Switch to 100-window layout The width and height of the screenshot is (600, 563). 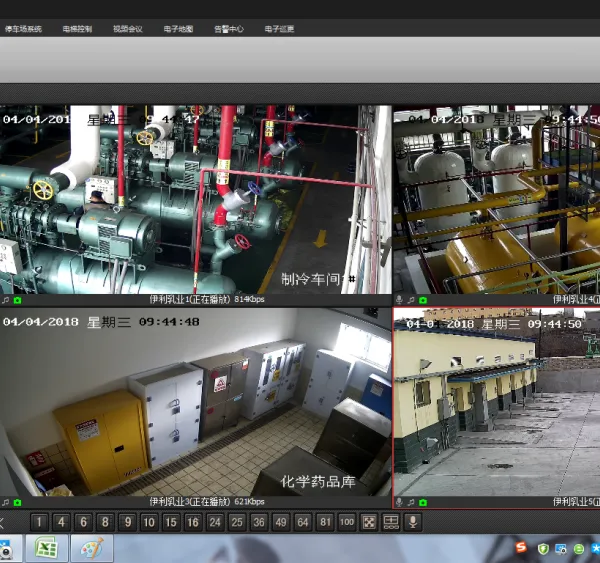point(347,522)
